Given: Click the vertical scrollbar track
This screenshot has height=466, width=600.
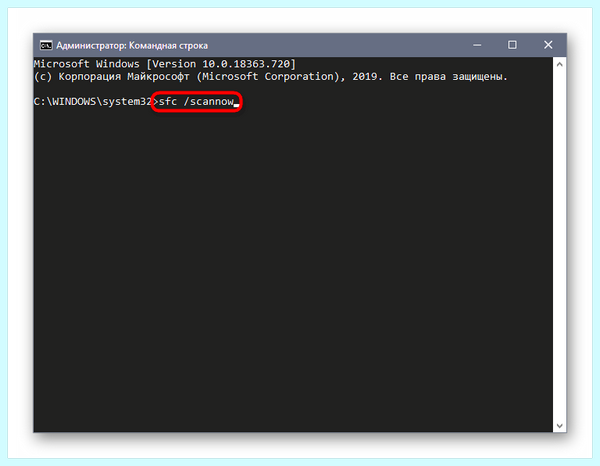Looking at the screenshot, I should 559,245.
